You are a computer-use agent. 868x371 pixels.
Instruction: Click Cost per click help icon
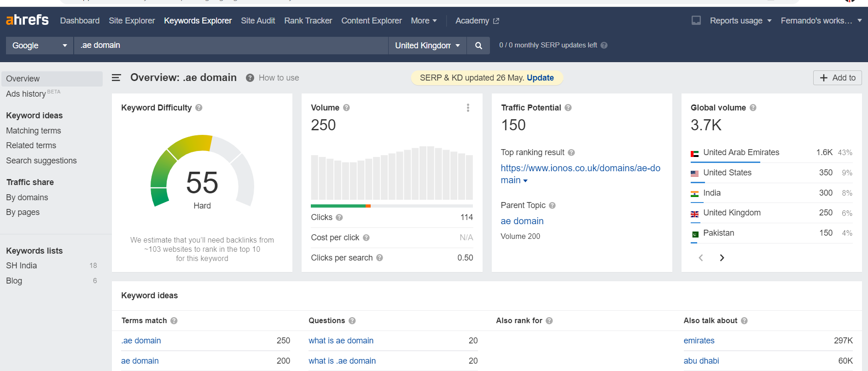pyautogui.click(x=366, y=238)
